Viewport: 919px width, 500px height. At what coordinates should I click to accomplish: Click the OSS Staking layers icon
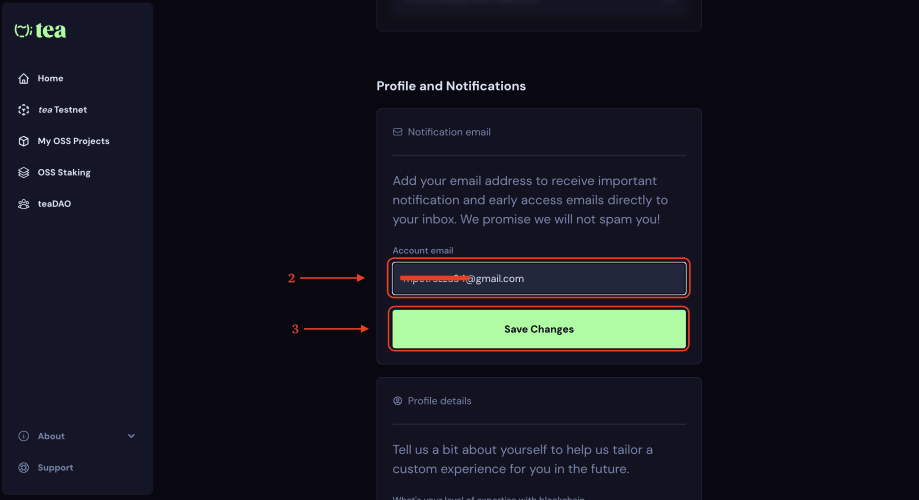tap(24, 173)
